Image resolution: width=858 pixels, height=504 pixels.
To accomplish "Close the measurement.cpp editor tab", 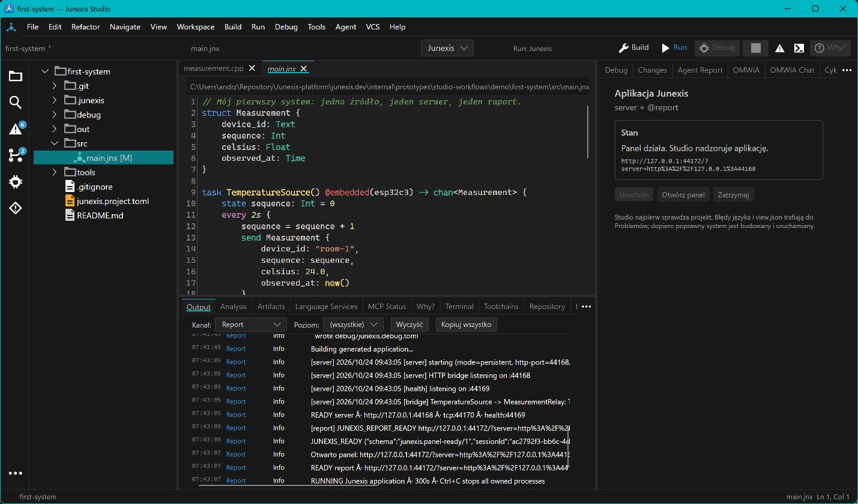I will [x=252, y=69].
